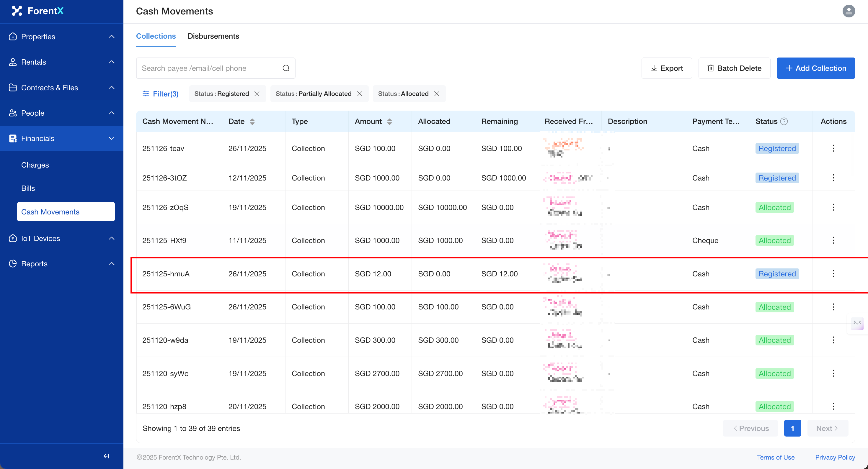The image size is (868, 469).
Task: Sort table by Date column
Action: (252, 122)
